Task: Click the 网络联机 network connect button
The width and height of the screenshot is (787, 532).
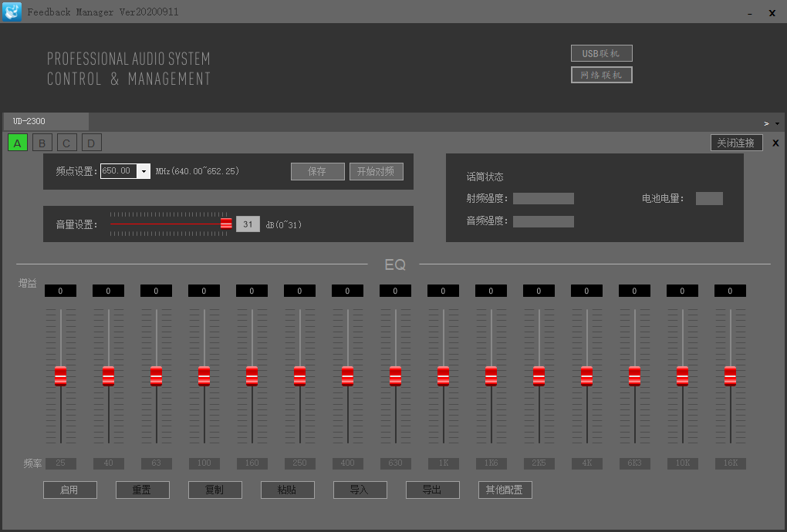Action: 601,75
